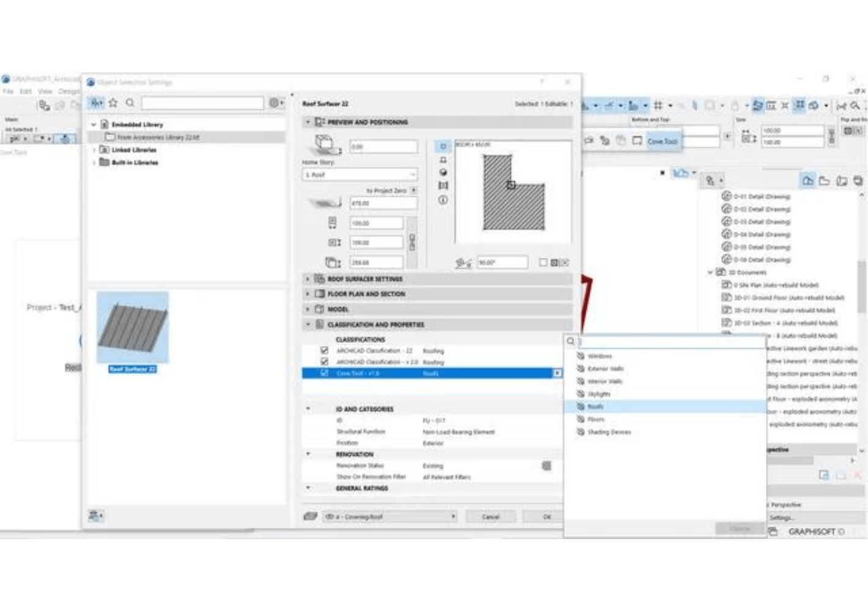Viewport: 868px width, 611px height.
Task: Click the info icon in the preview sidebar
Action: pyautogui.click(x=442, y=199)
